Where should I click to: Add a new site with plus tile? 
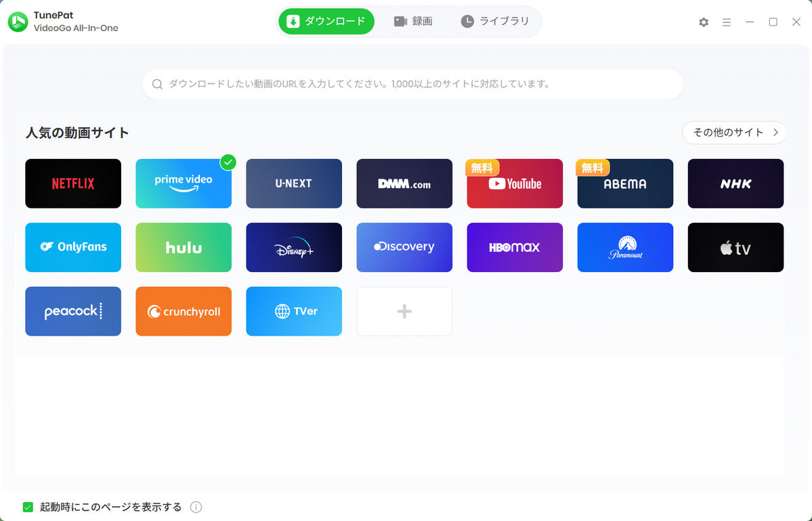(x=404, y=311)
